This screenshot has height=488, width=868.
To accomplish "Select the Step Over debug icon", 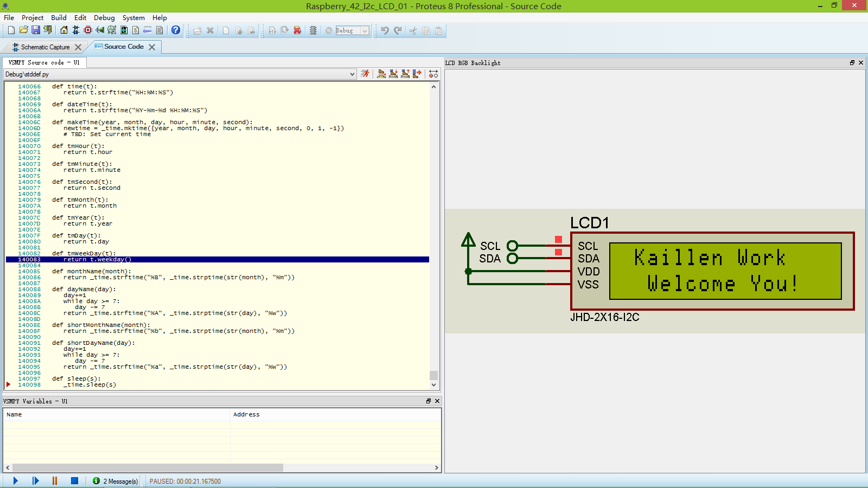I will click(x=382, y=74).
